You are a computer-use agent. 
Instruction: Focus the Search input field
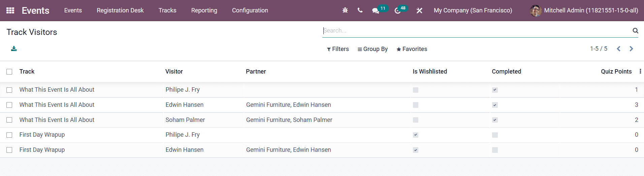[477, 31]
